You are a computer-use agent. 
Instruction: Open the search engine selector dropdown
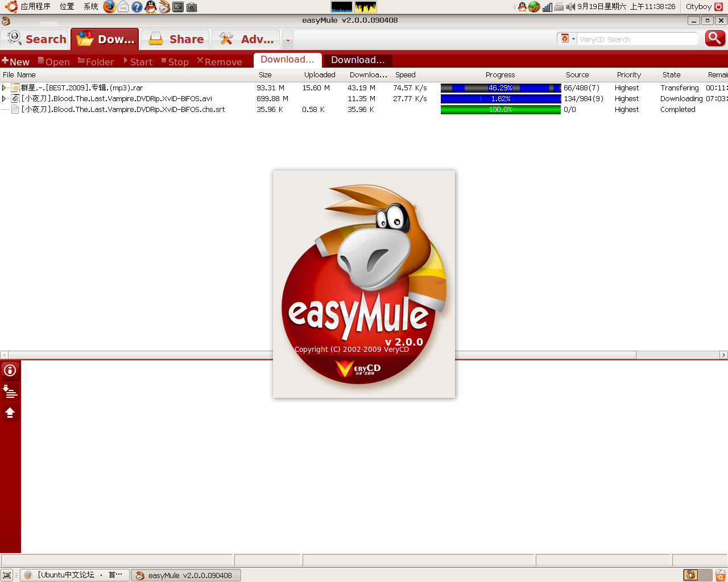click(567, 39)
